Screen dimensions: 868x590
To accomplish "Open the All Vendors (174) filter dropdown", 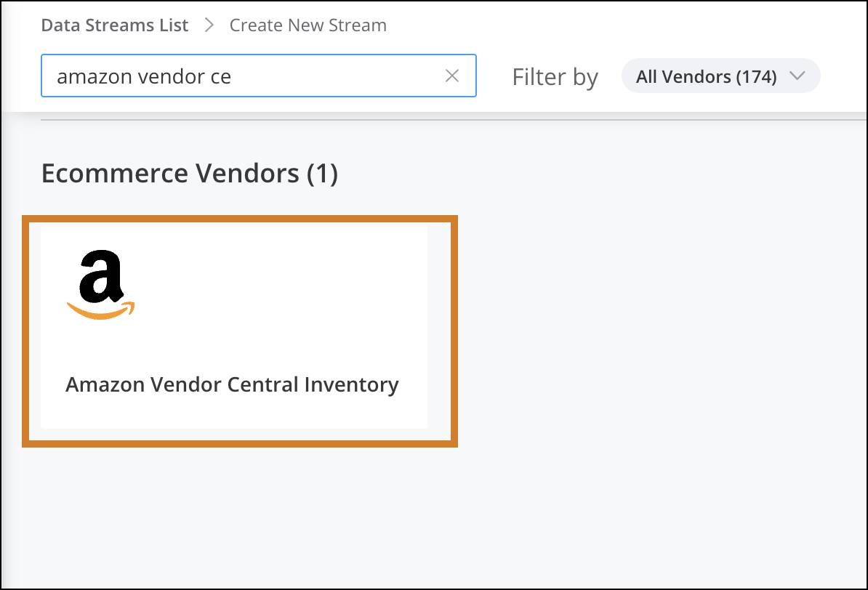I will [720, 76].
